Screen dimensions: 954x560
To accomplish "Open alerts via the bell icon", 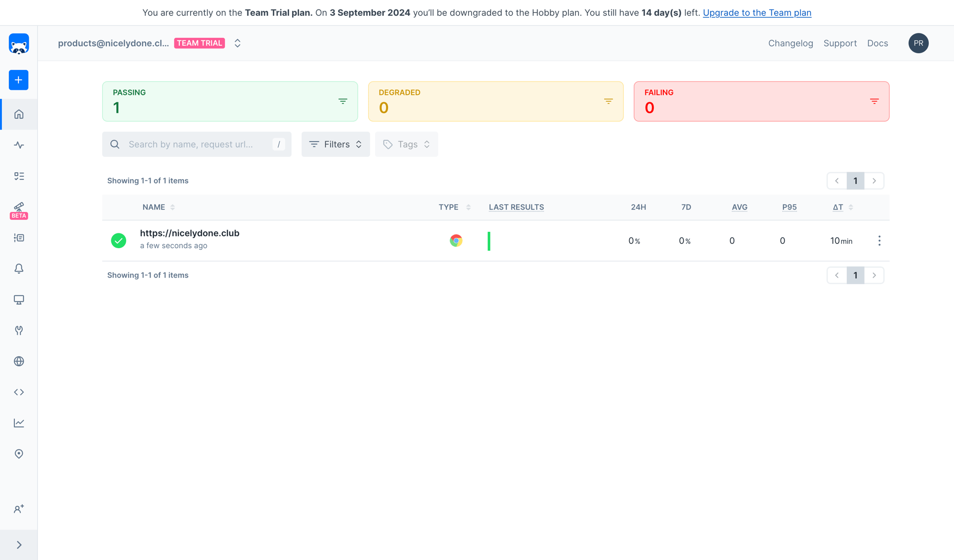I will pyautogui.click(x=18, y=269).
